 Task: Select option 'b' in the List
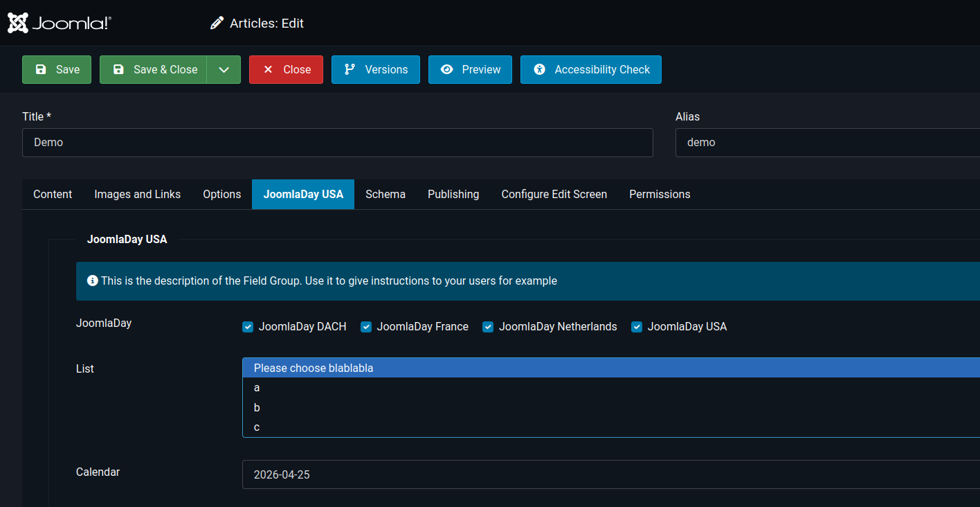tap(611, 407)
